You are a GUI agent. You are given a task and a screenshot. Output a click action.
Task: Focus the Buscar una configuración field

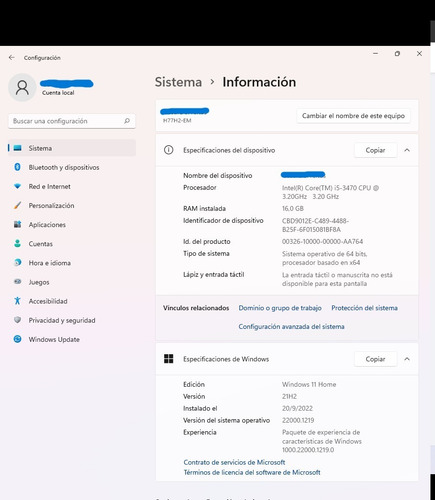coord(72,121)
